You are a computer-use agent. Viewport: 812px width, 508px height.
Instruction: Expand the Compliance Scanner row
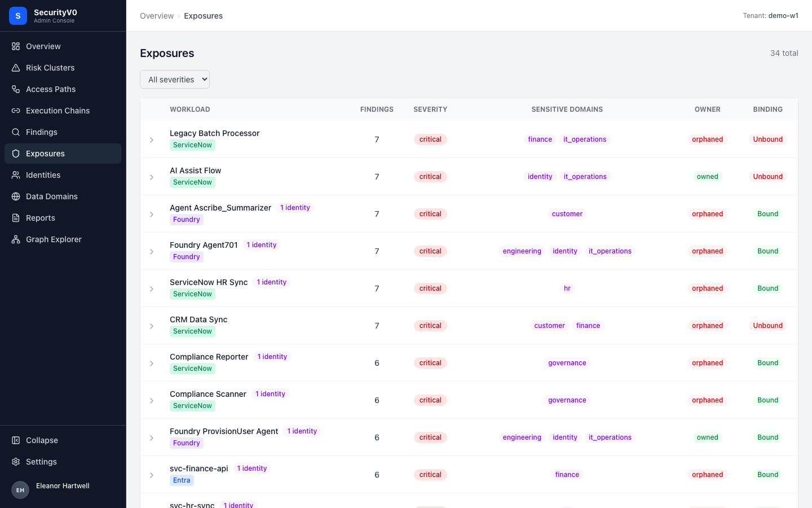152,401
